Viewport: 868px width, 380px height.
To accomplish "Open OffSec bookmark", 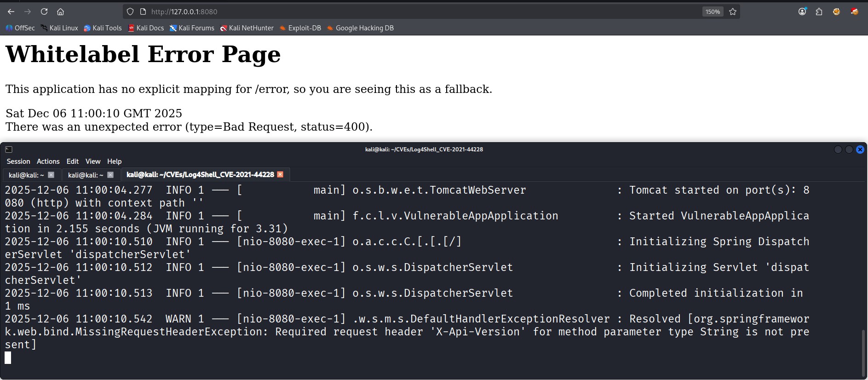I will click(20, 28).
